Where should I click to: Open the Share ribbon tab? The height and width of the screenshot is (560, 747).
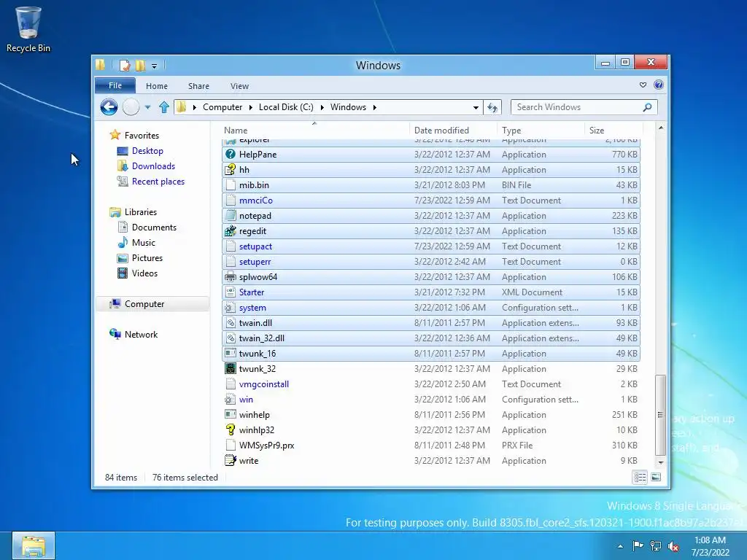(x=198, y=86)
